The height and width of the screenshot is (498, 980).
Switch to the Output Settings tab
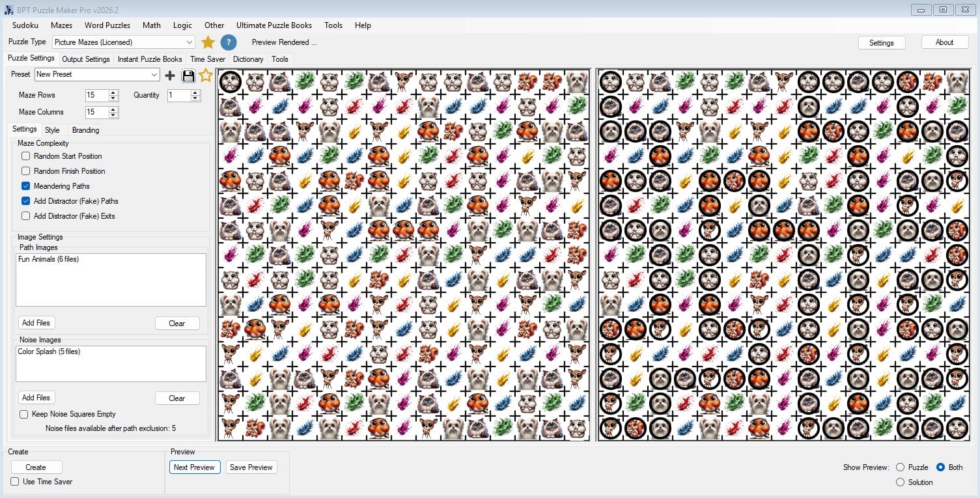point(85,59)
